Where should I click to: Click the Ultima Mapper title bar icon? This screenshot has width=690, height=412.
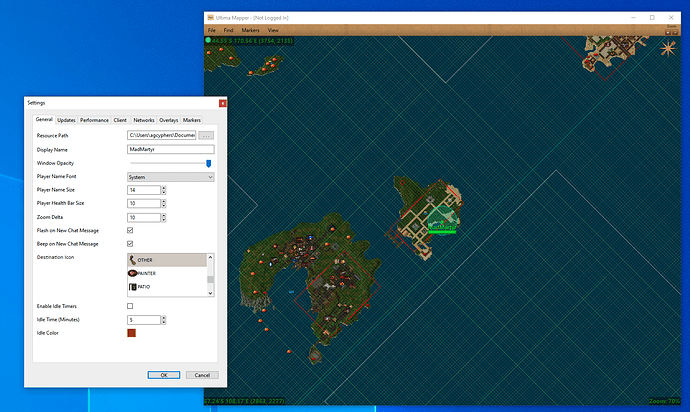(x=211, y=18)
